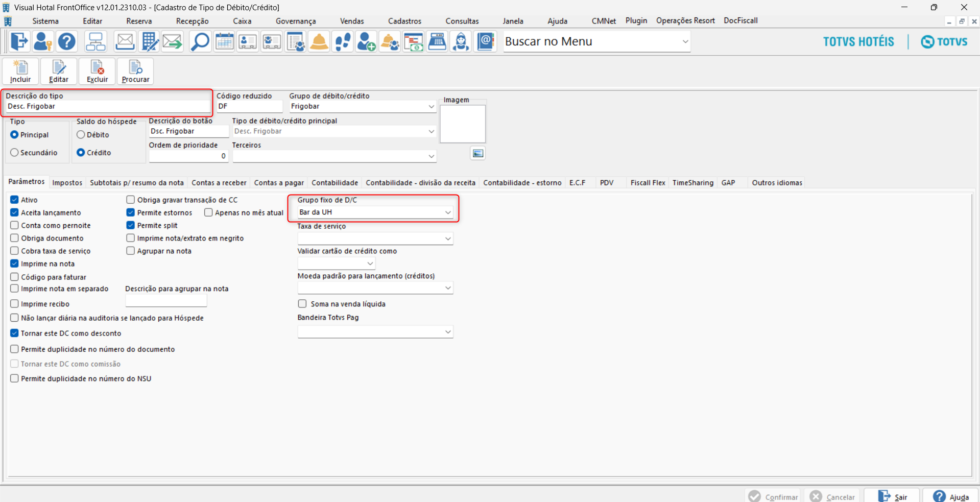The width and height of the screenshot is (980, 502).
Task: Click the image browse button under Imagem
Action: coord(477,153)
